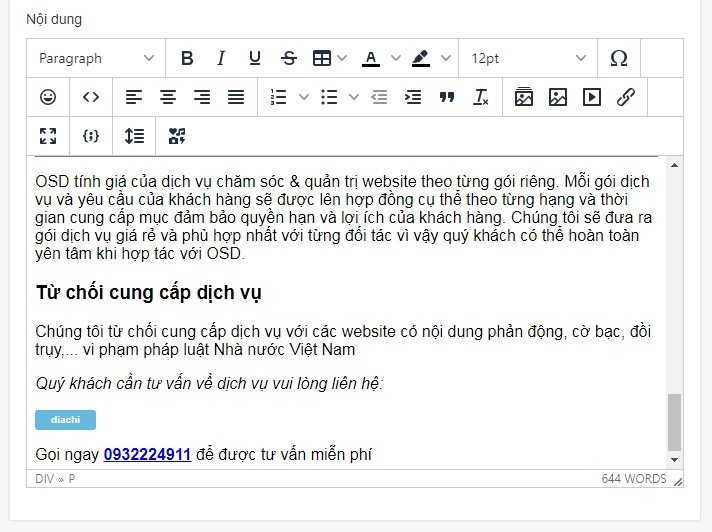Open the Paragraph format dropdown
Image resolution: width=712 pixels, height=532 pixels.
pos(96,58)
